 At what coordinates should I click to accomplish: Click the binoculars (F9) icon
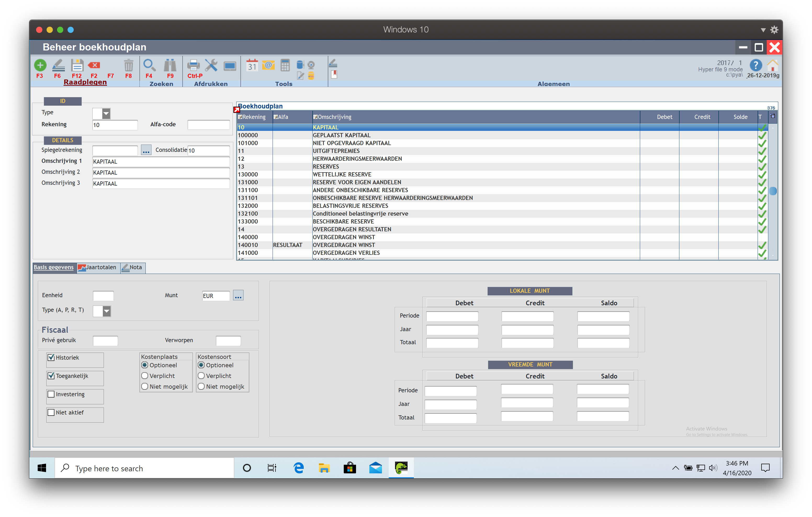click(x=170, y=65)
